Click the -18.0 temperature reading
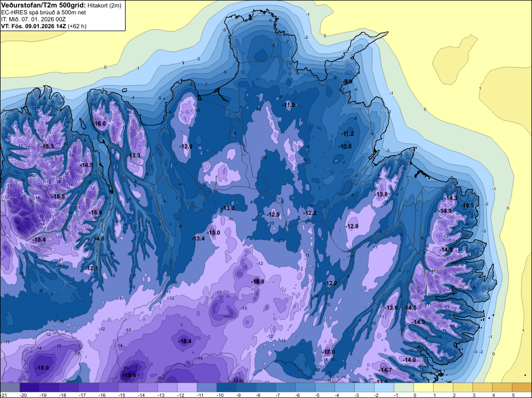Image resolution: width=532 pixels, height=398 pixels. pyautogui.click(x=42, y=368)
